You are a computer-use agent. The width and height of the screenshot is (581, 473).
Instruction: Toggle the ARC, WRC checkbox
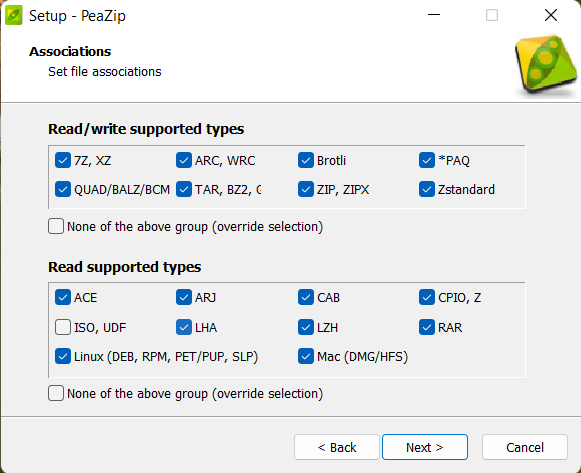pos(184,160)
